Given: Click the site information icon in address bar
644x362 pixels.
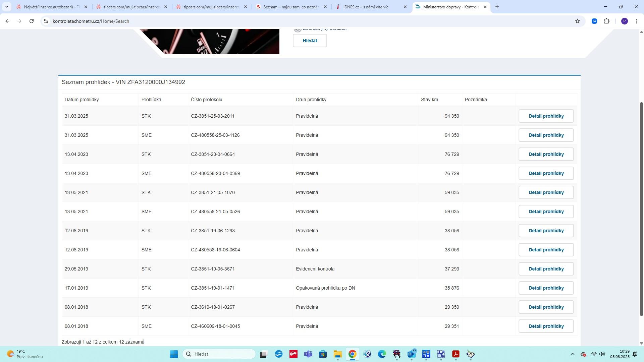Looking at the screenshot, I should [46, 21].
